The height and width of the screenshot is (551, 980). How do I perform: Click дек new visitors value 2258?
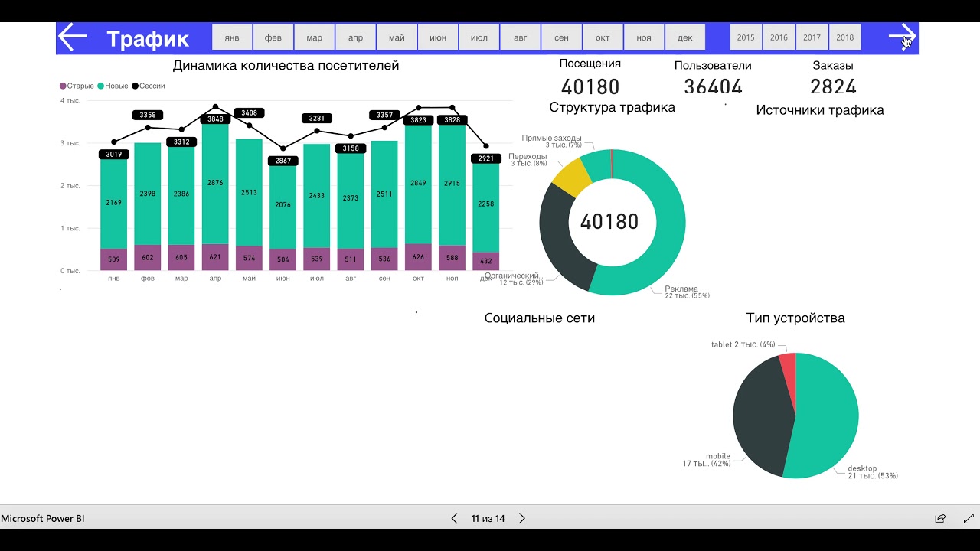pyautogui.click(x=485, y=204)
